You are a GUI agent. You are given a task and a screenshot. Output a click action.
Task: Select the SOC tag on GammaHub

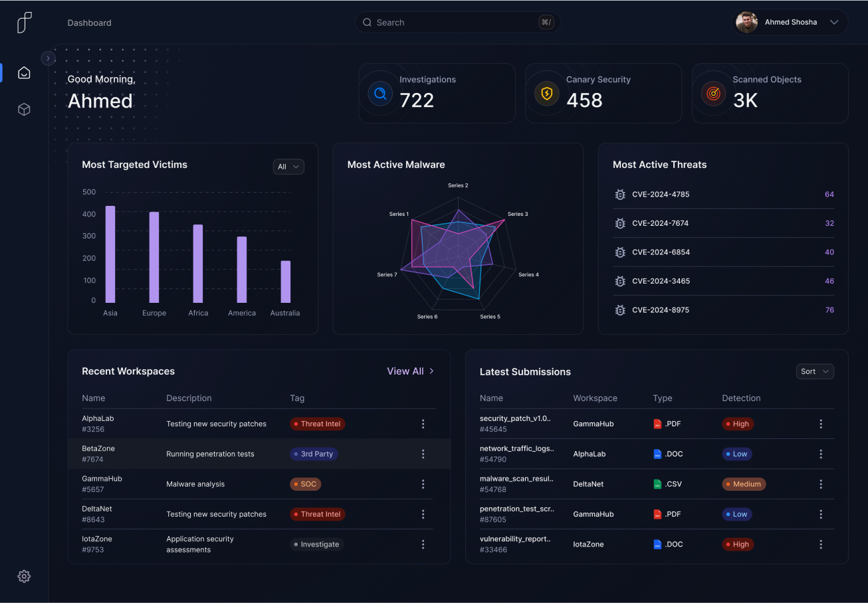click(x=306, y=484)
